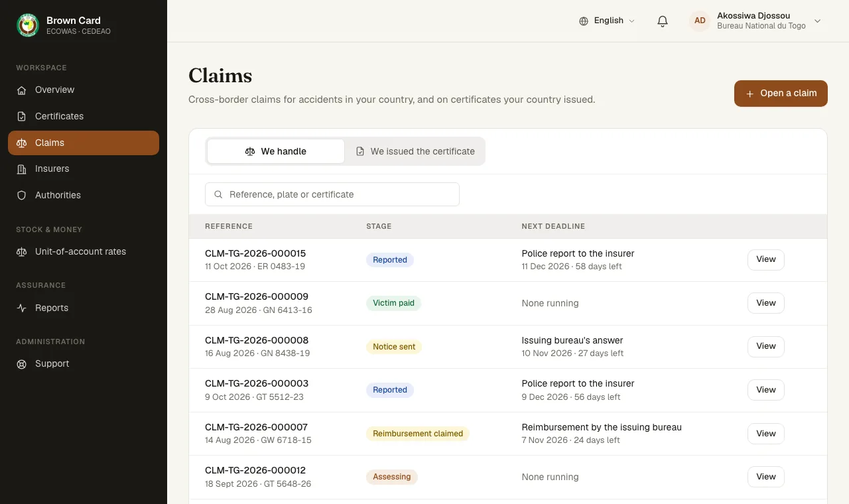Image resolution: width=849 pixels, height=504 pixels.
Task: Click the Reports activity icon
Action: pos(22,308)
